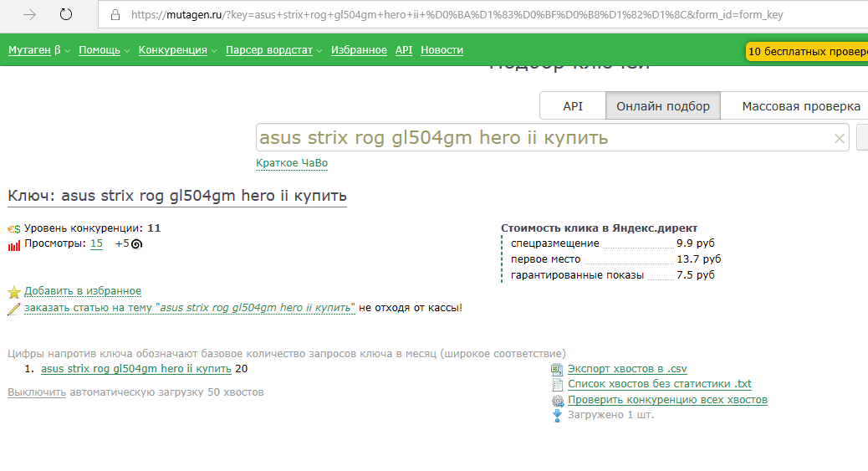Clear search field with X icon
The height and width of the screenshot is (471, 868).
840,139
